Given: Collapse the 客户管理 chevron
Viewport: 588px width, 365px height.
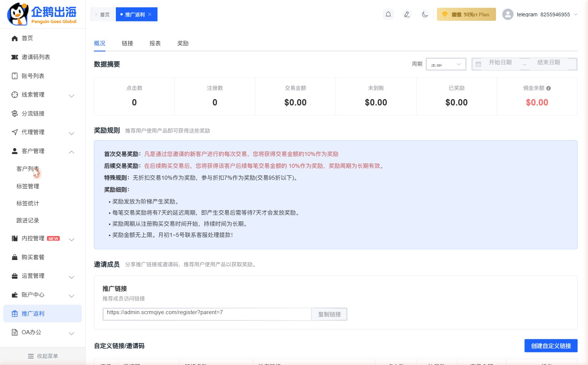Looking at the screenshot, I should [x=72, y=152].
